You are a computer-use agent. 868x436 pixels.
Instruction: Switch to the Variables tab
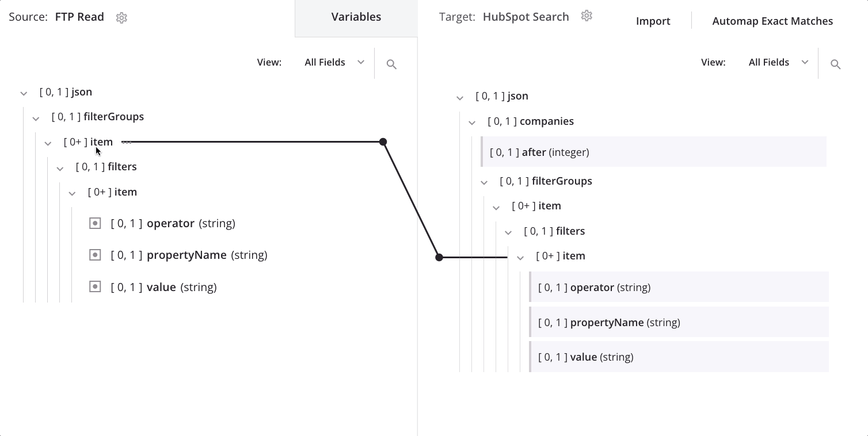pyautogui.click(x=356, y=17)
